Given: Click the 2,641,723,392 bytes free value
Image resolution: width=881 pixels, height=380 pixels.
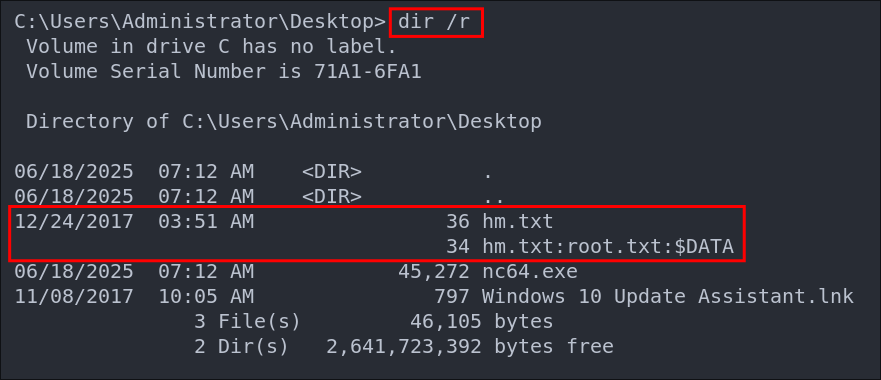Looking at the screenshot, I should [x=470, y=346].
